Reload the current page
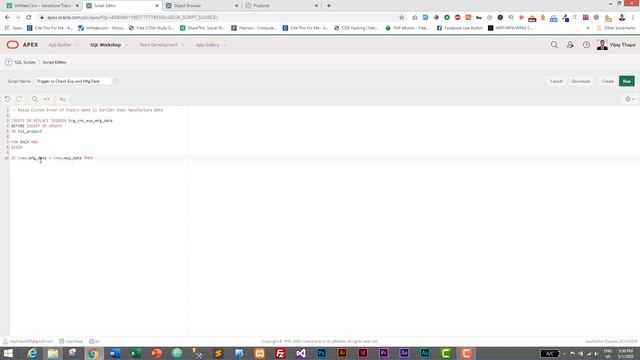This screenshot has width=640, height=360. [29, 18]
